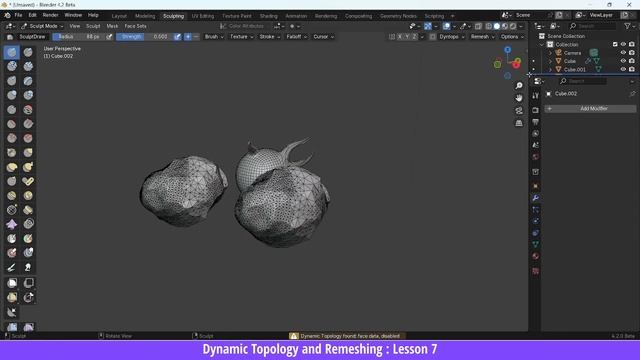Switch to the Shading workspace tab
This screenshot has height=360, width=640.
click(x=269, y=16)
